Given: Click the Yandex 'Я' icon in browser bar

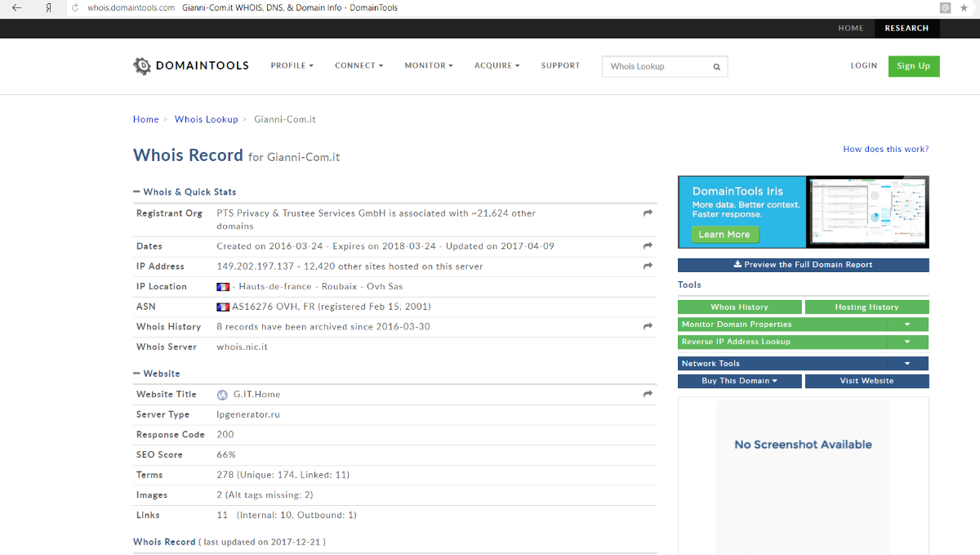Looking at the screenshot, I should point(49,7).
